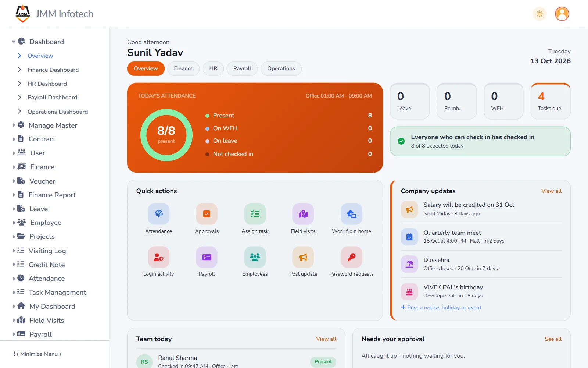The image size is (588, 368).
Task: Open HR Dashboard in the sidebar
Action: [47, 84]
